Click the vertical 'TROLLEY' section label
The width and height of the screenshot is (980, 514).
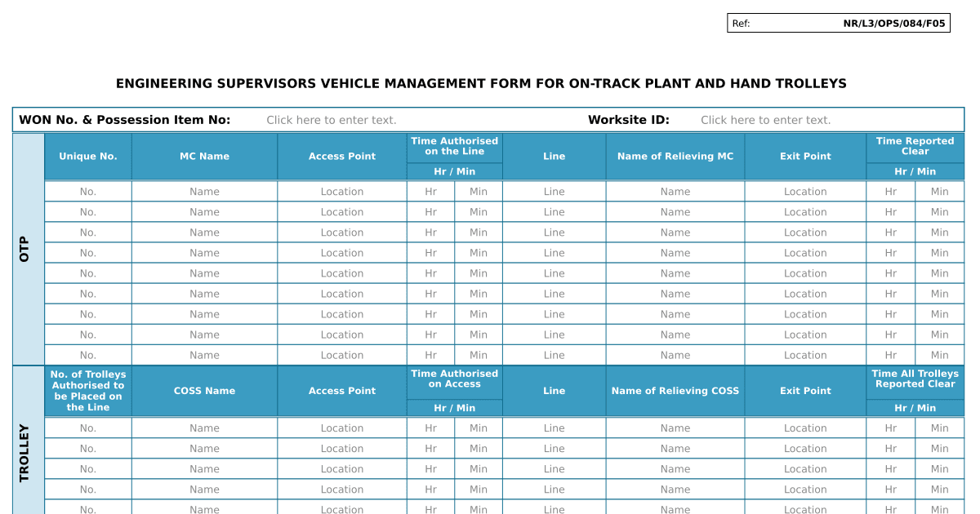[24, 453]
